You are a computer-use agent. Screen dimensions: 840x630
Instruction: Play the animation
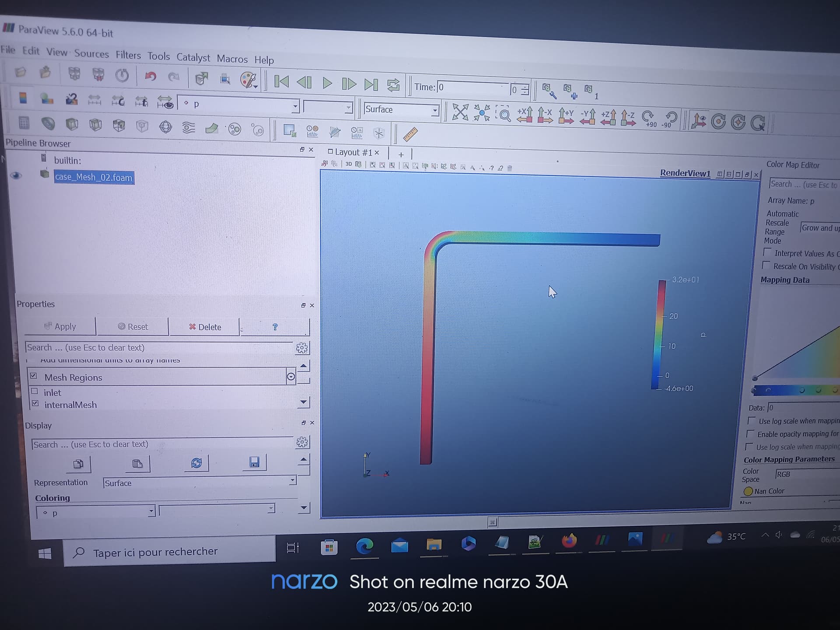coord(327,83)
